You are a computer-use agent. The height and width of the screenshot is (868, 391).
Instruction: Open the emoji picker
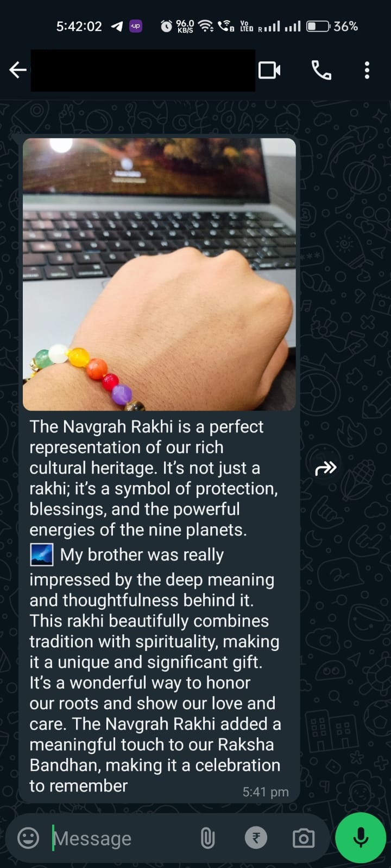28,838
